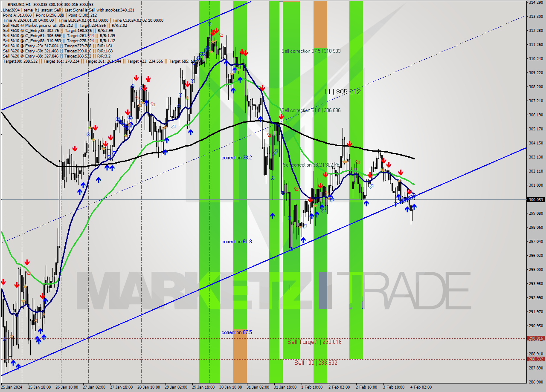
Task: Click price axis value 306.190
Action: [x=536, y=115]
